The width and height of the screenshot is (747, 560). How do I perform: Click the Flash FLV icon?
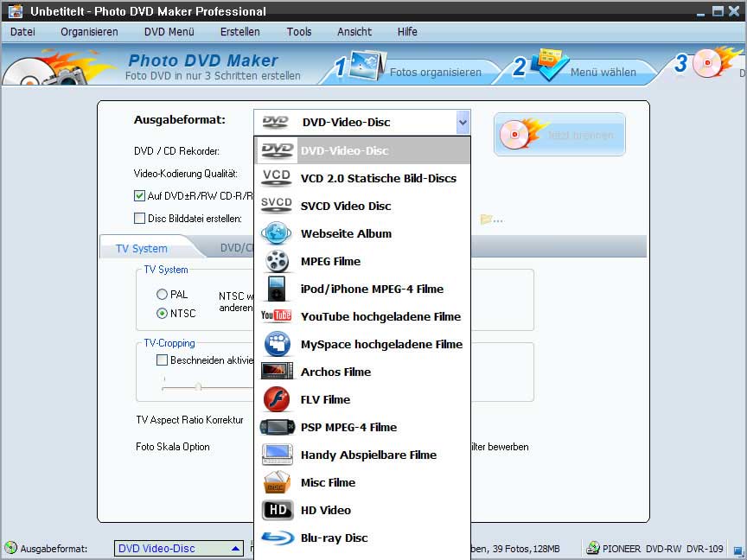click(277, 399)
